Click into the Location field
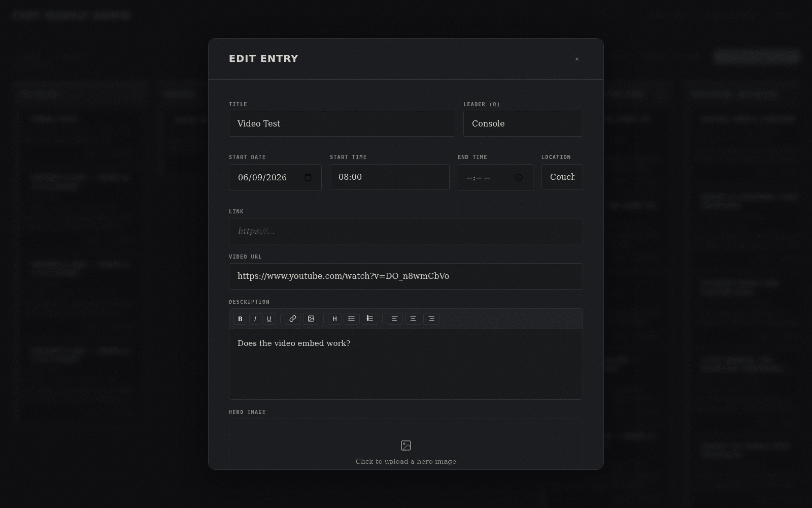Image resolution: width=812 pixels, height=508 pixels. 562,177
